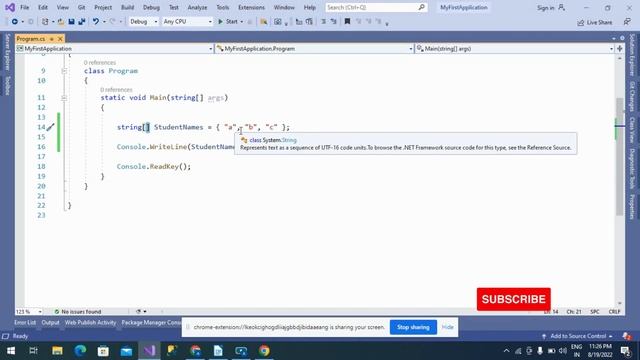This screenshot has height=360, width=640.
Task: Open the File menu
Action: [24, 7]
